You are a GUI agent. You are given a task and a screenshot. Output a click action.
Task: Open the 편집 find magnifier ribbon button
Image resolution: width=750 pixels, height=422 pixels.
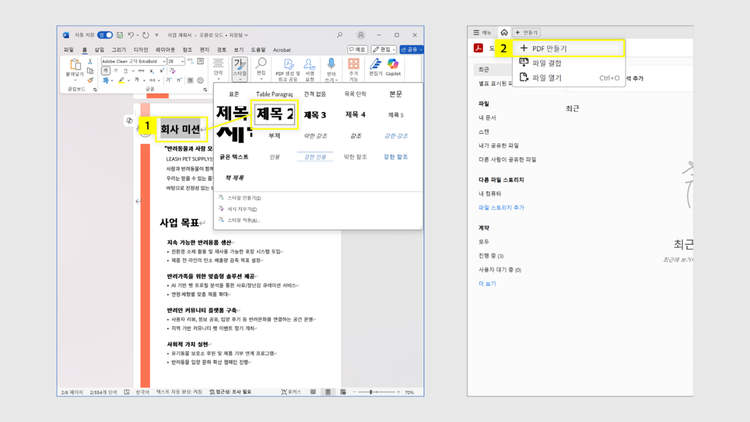[x=261, y=67]
